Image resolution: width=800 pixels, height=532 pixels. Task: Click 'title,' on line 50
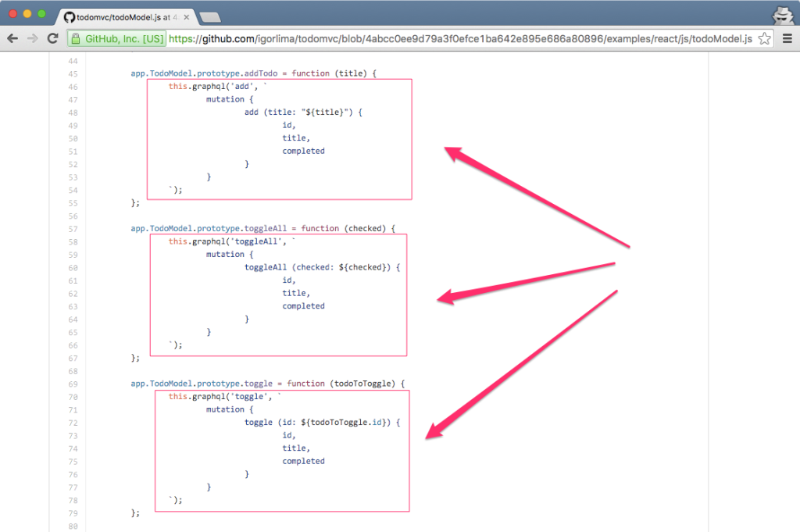[x=296, y=138]
